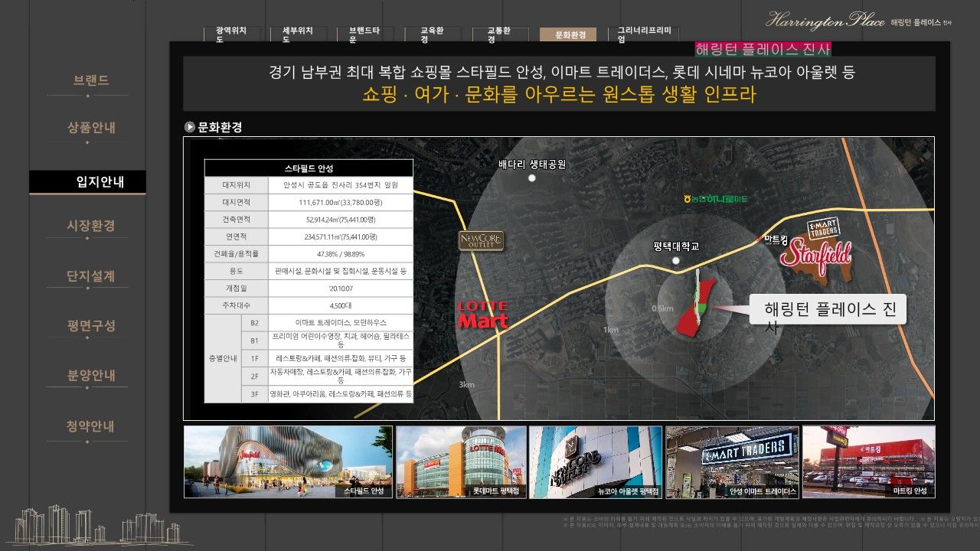Choose 분양안내 in the sidebar

[91, 376]
